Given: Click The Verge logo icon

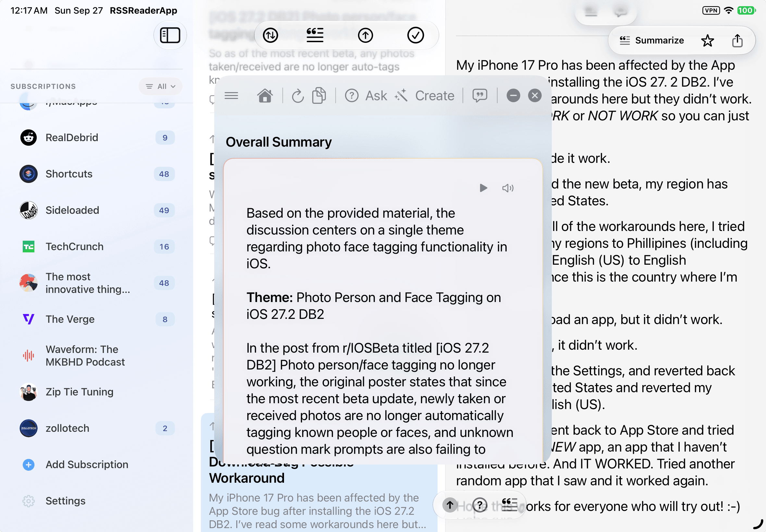Looking at the screenshot, I should tap(28, 319).
